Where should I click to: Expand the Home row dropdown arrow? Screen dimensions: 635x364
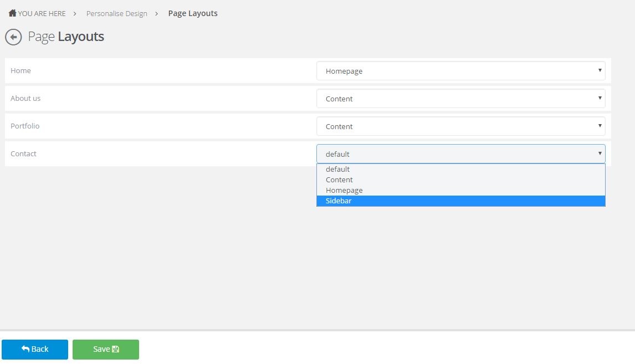(x=600, y=70)
